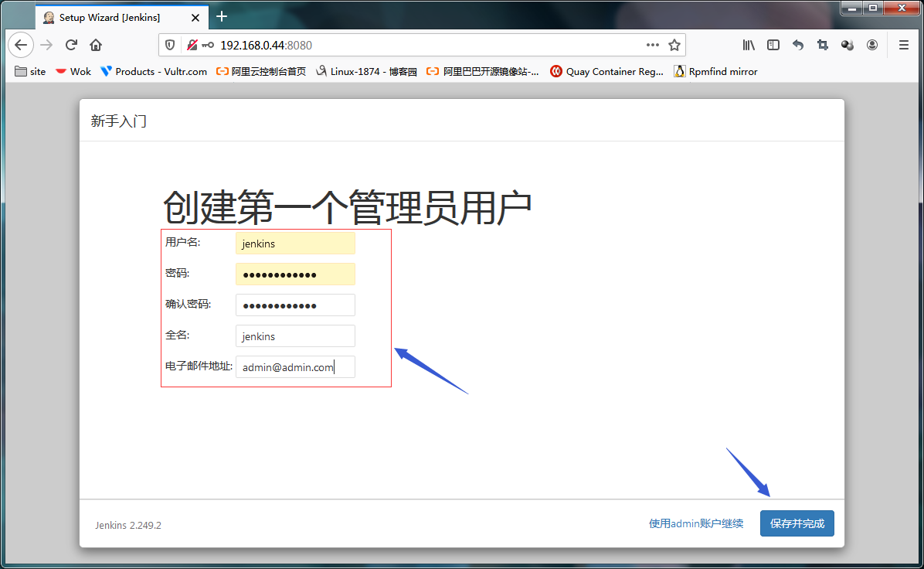Click the saved login key icon

pos(207,45)
